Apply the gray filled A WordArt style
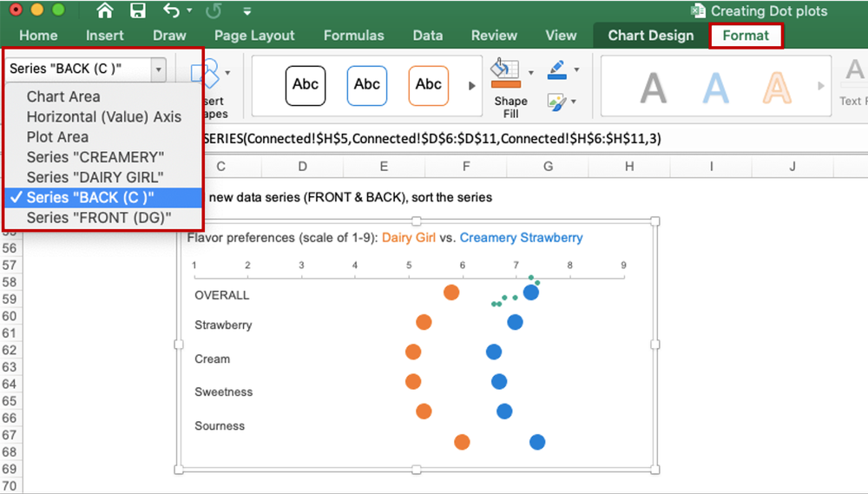The height and width of the screenshot is (494, 868). click(x=654, y=88)
